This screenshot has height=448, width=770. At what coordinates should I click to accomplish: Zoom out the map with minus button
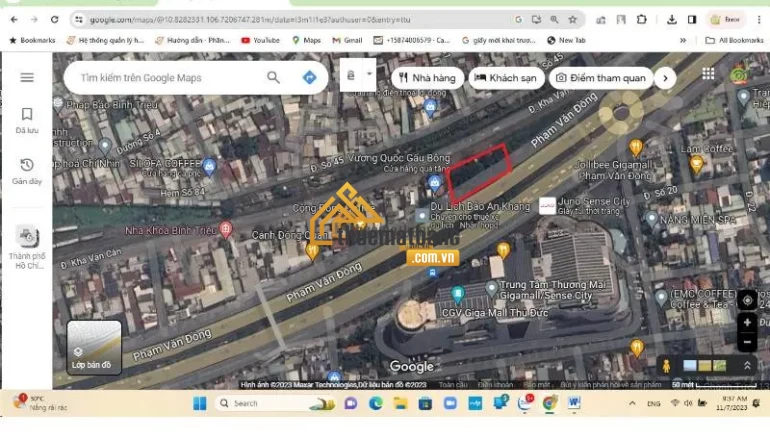[746, 343]
